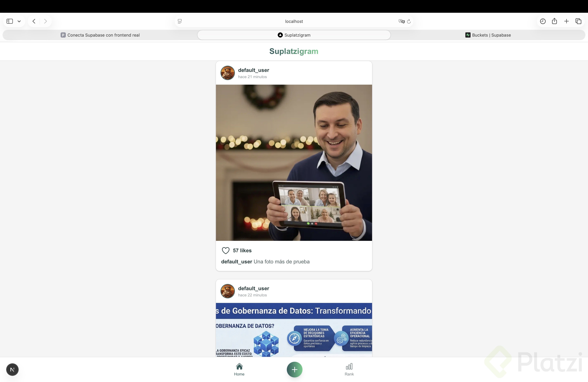Click the localhost address bar
588x382 pixels.
coord(294,22)
